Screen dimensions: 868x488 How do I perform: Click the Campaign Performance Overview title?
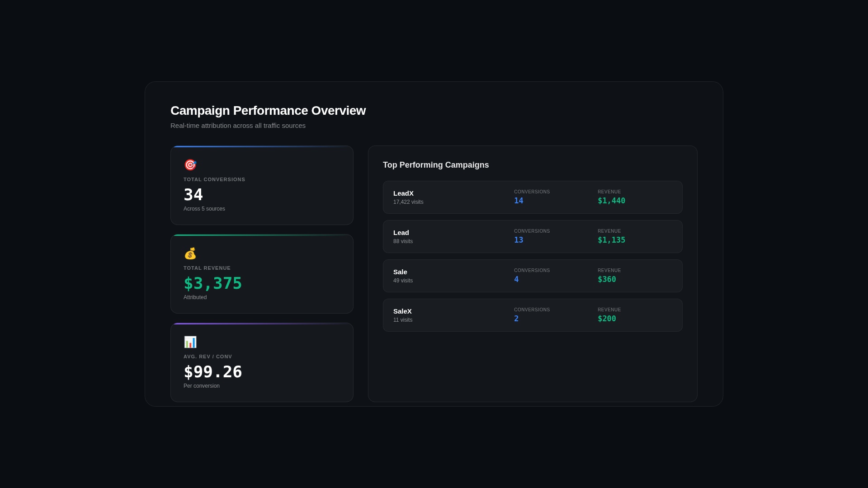pyautogui.click(x=268, y=111)
